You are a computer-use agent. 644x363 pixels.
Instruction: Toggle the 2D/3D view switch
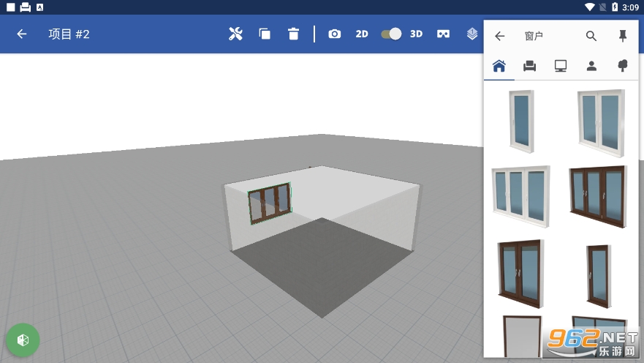[x=391, y=34]
